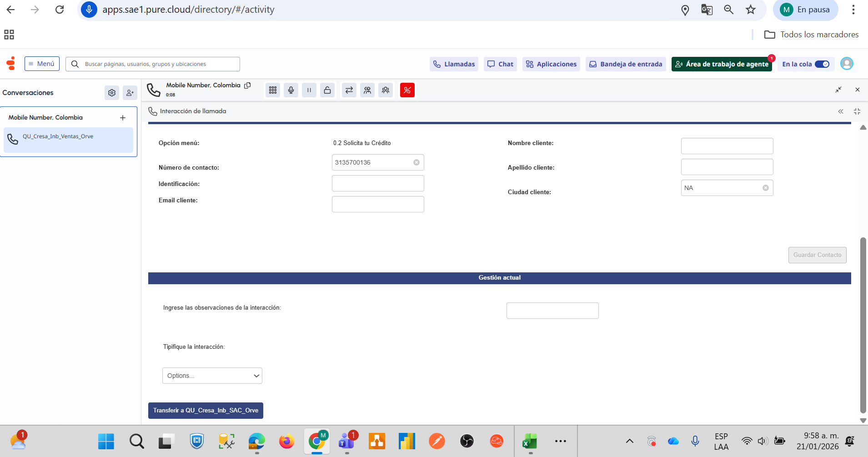The height and width of the screenshot is (457, 868).
Task: Exit expanded view of the interaction script
Action: 857,111
